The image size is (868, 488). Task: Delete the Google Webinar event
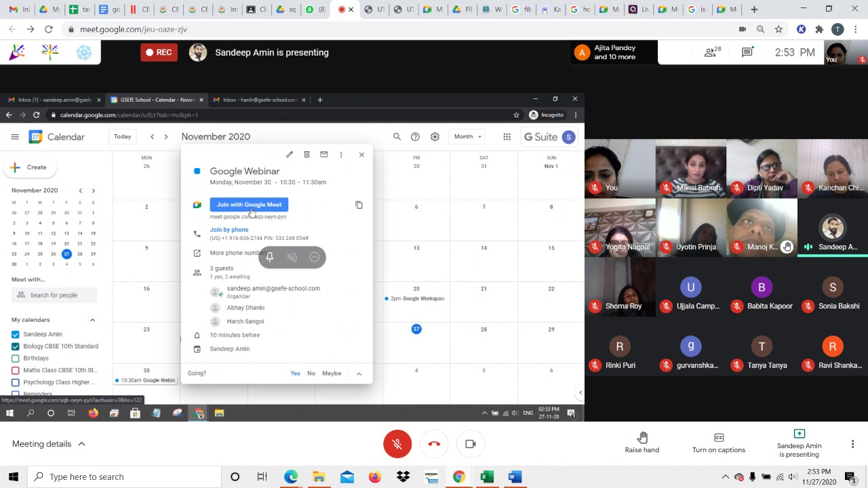click(307, 155)
